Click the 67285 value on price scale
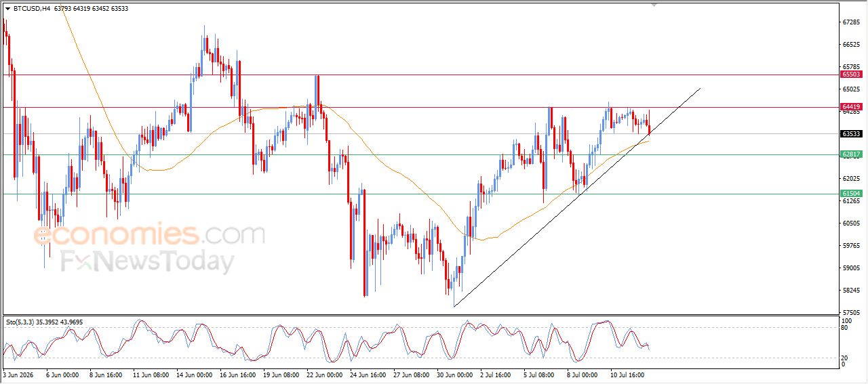 pyautogui.click(x=850, y=22)
